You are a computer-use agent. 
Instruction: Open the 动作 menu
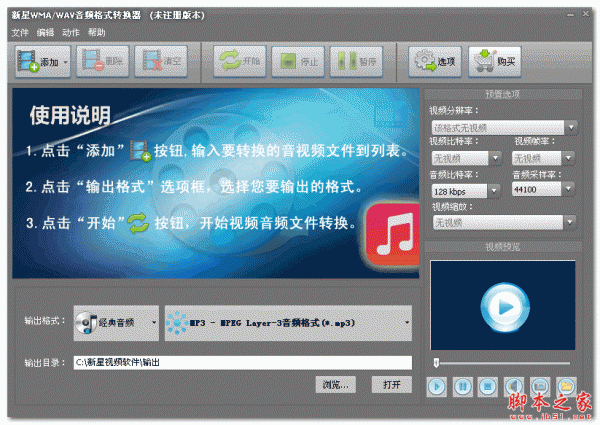tap(71, 33)
